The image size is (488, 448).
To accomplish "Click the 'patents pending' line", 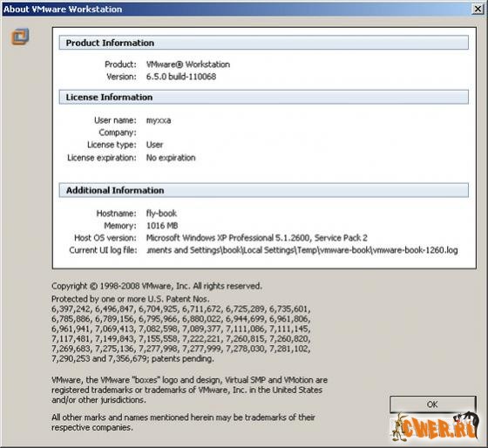I will pyautogui.click(x=132, y=358).
